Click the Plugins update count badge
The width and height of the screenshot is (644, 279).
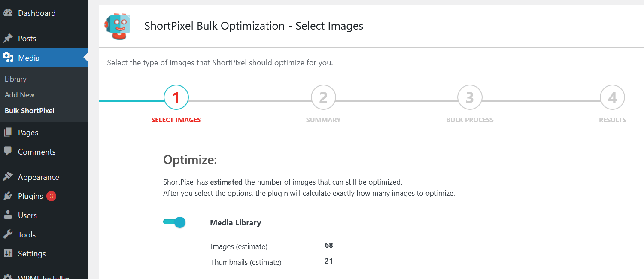[x=51, y=196]
